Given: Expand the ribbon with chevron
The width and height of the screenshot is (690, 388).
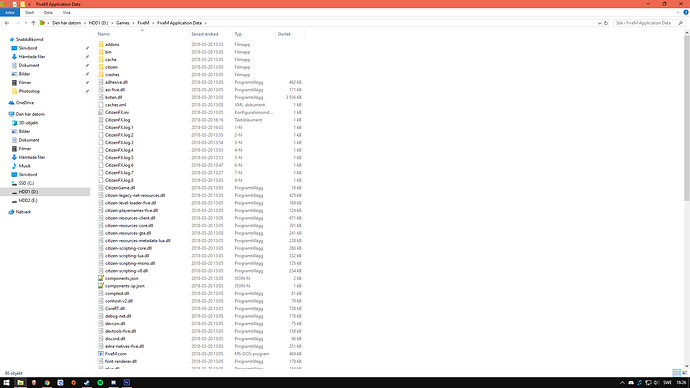Looking at the screenshot, I should point(678,12).
